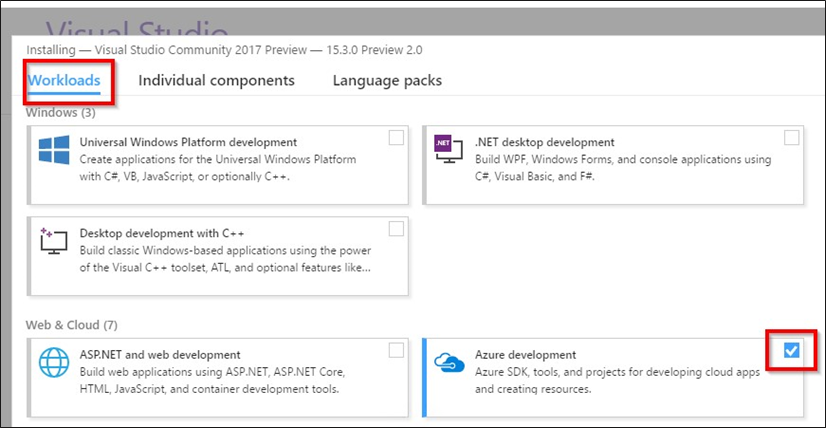
Task: Tick the Desktop development with C++ checkbox
Action: pyautogui.click(x=397, y=229)
